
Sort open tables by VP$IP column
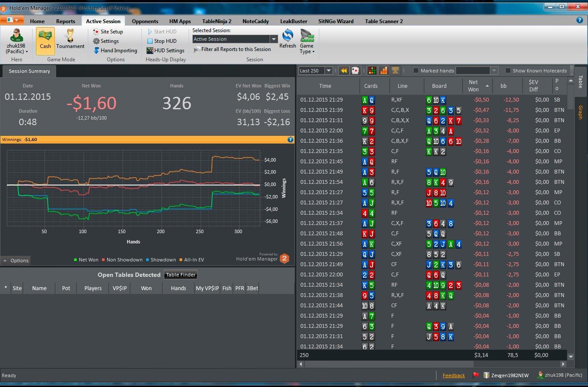[120, 288]
